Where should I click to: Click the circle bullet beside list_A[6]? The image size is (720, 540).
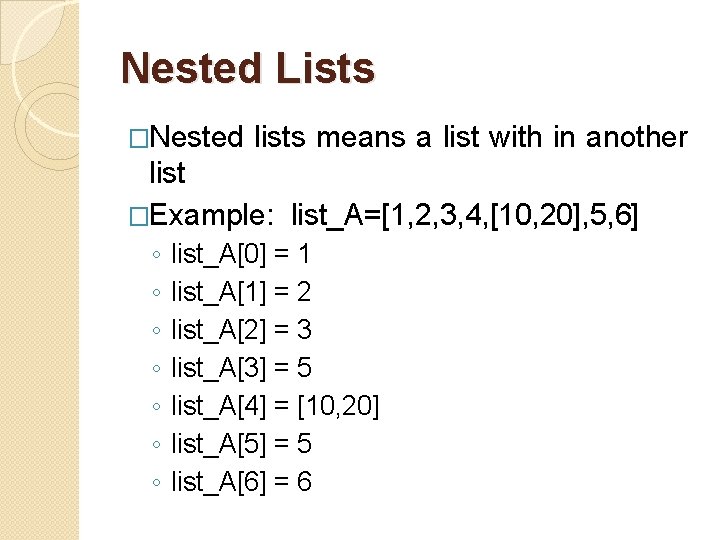[x=157, y=483]
